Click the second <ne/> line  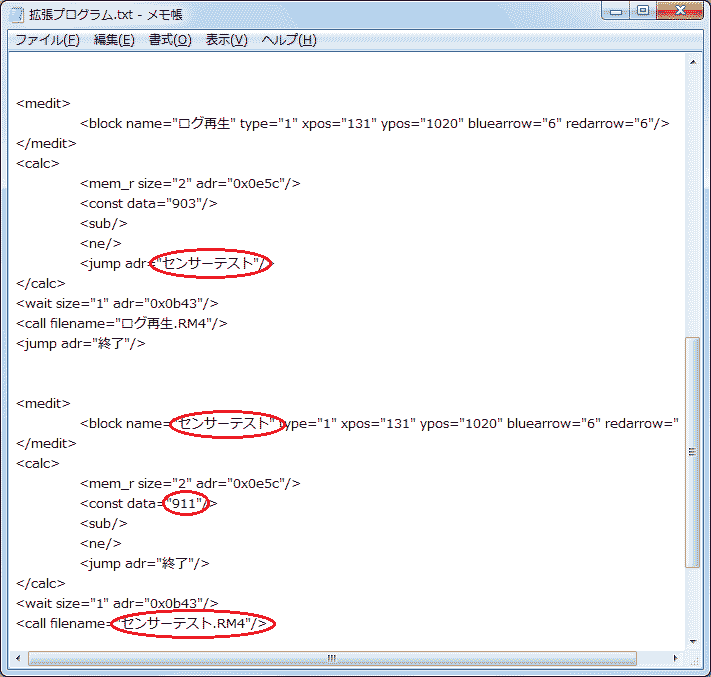(101, 543)
